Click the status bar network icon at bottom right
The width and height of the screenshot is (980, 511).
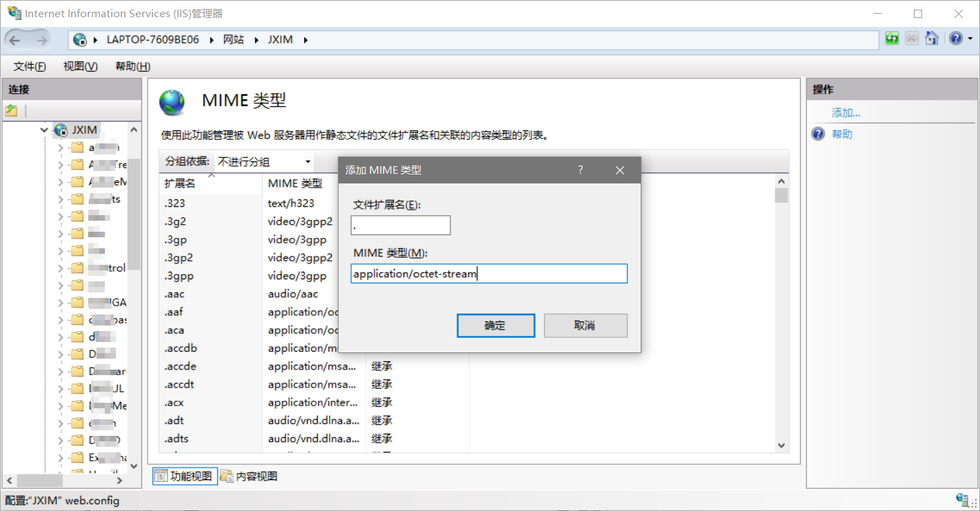(963, 499)
